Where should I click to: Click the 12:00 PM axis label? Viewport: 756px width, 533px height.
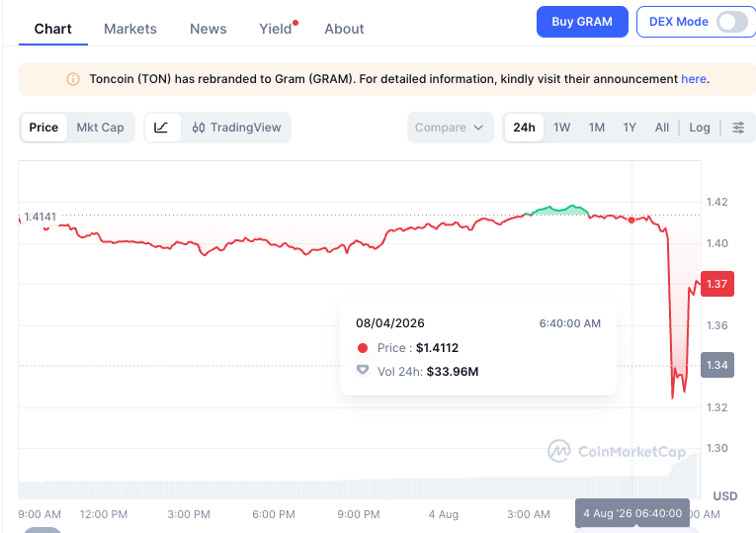click(x=104, y=514)
